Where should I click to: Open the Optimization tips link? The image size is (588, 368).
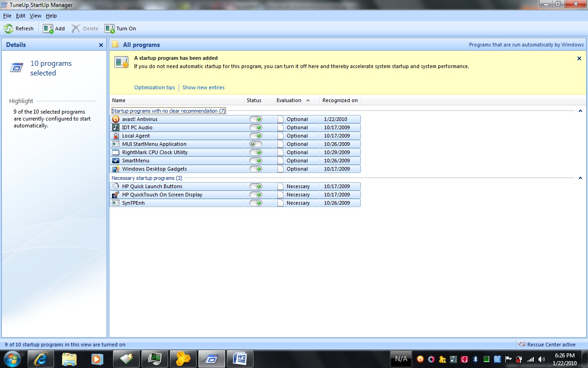click(155, 87)
